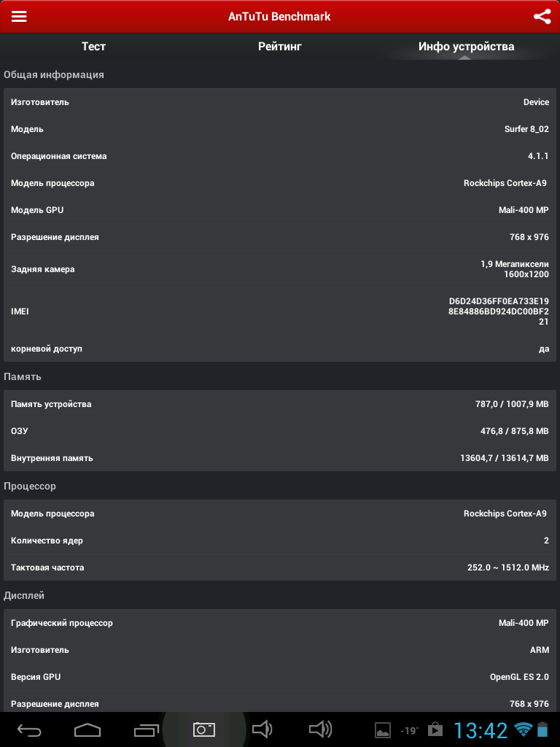560x747 pixels.
Task: Tap the battery status icon
Action: pos(542,729)
